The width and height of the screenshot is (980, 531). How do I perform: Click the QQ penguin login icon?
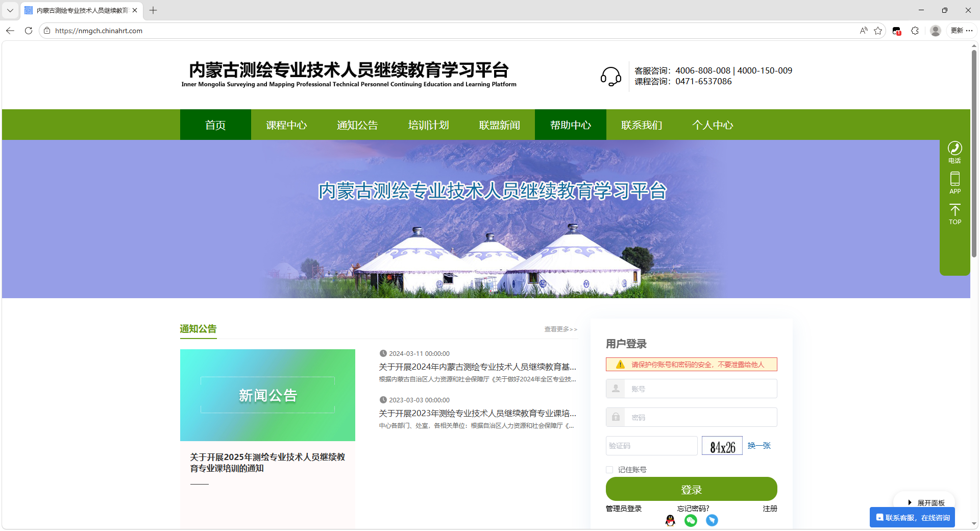click(x=670, y=520)
